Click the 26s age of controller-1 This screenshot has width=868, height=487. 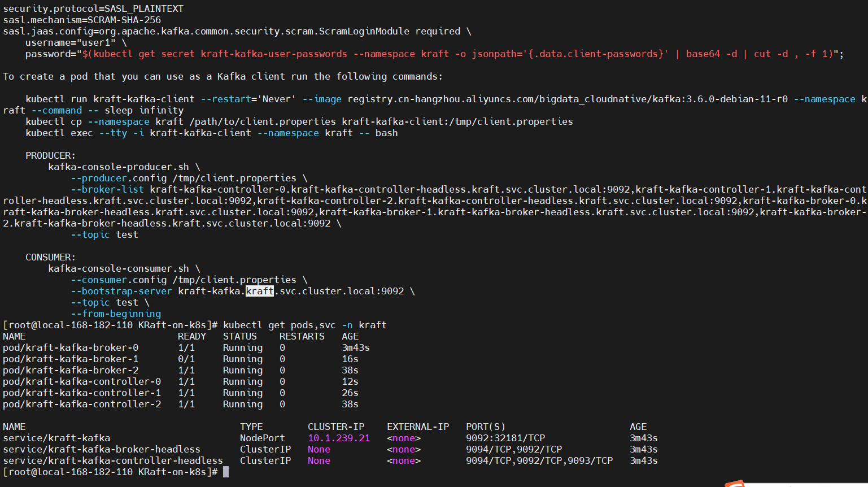pyautogui.click(x=350, y=393)
